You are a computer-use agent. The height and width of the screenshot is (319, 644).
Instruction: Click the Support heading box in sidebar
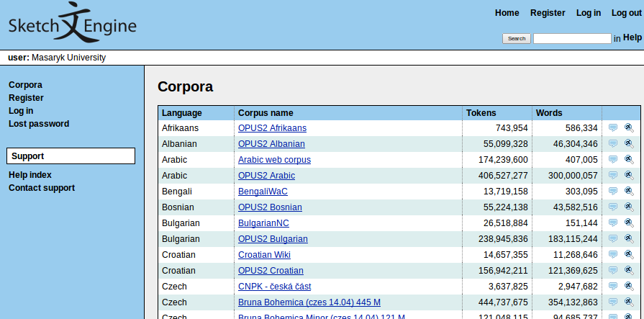(x=71, y=156)
